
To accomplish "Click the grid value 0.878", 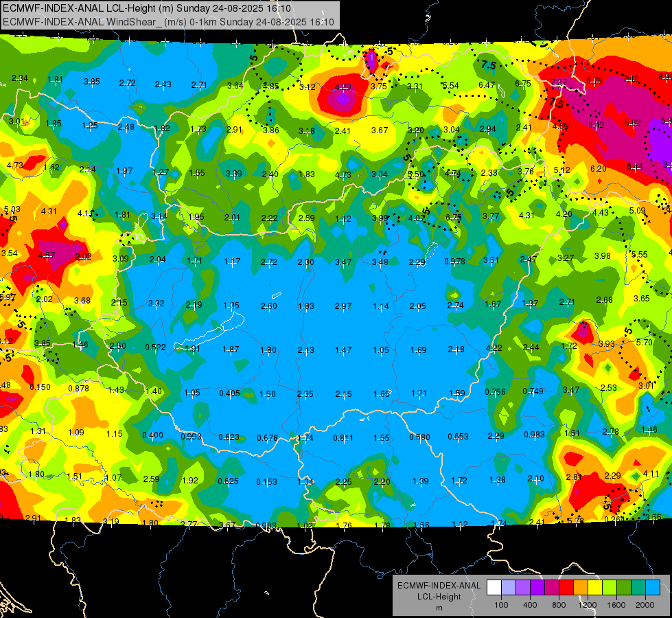I will pos(79,389).
